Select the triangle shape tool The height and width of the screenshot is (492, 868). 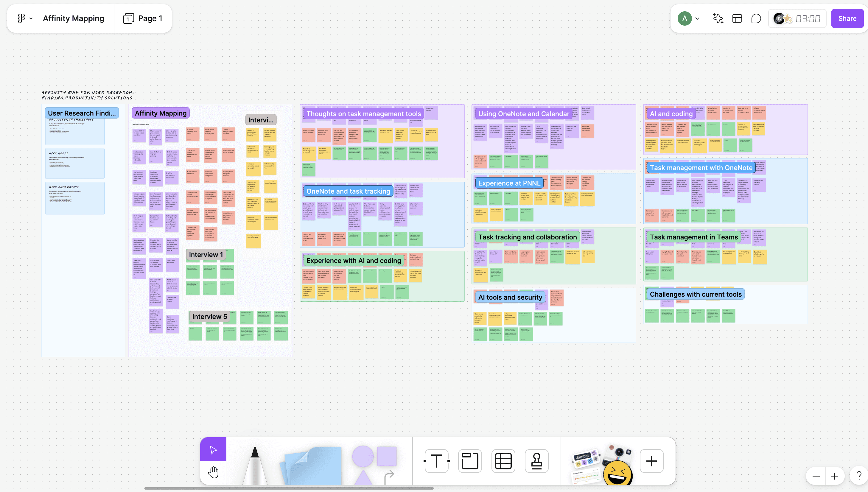pos(363,477)
